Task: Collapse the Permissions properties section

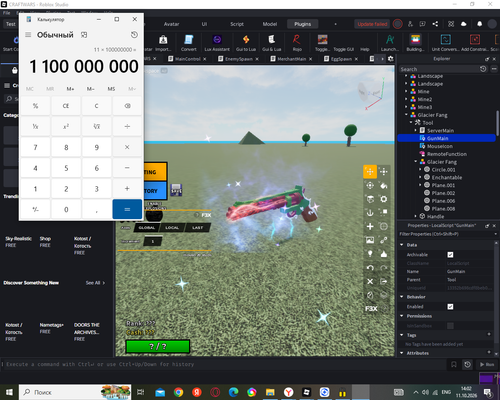Action: [x=402, y=316]
